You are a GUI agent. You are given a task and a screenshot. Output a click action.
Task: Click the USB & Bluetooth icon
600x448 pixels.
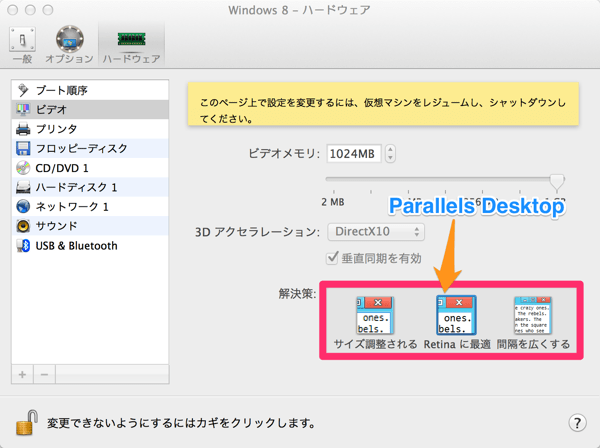tap(23, 246)
